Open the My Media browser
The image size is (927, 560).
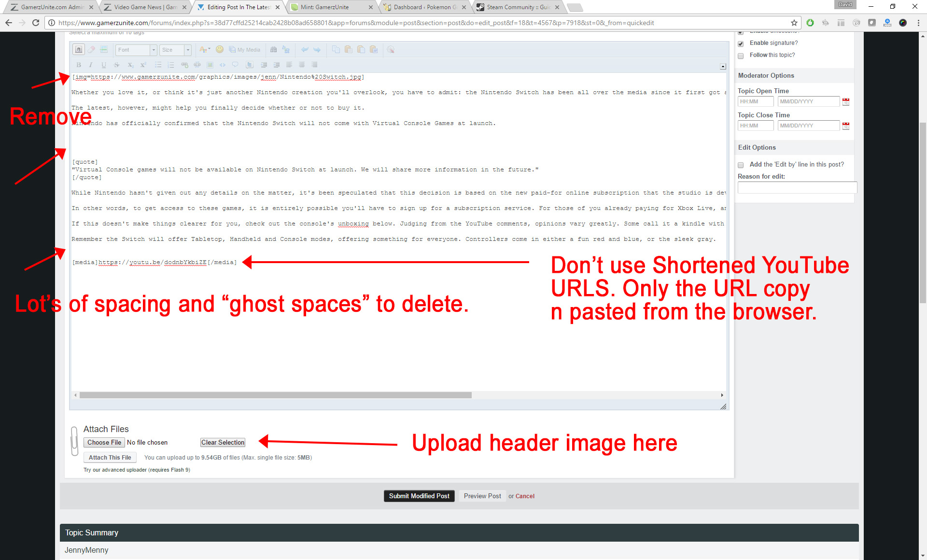(245, 50)
